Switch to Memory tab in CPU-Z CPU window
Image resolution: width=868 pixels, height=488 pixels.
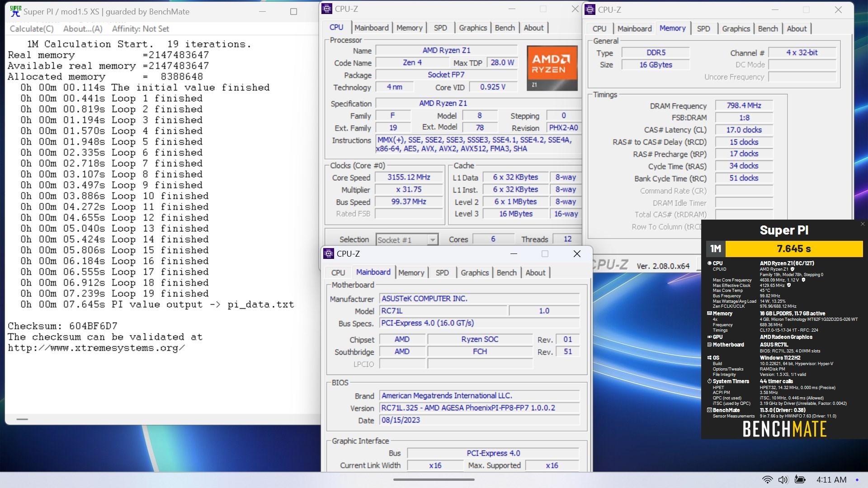pos(409,28)
